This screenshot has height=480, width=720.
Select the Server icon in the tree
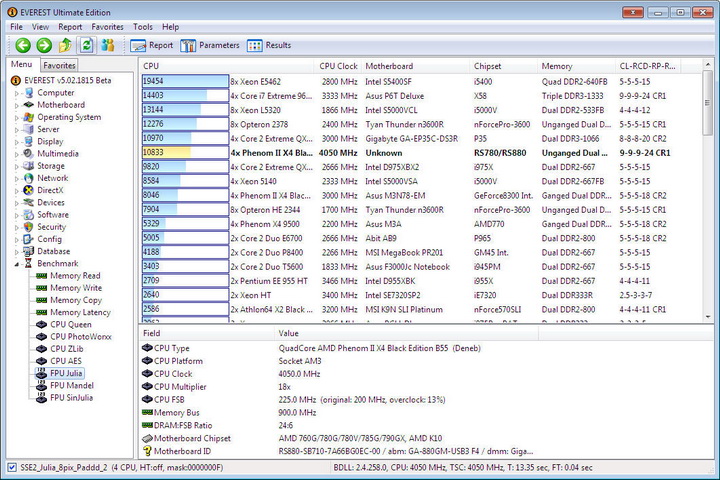pyautogui.click(x=29, y=129)
